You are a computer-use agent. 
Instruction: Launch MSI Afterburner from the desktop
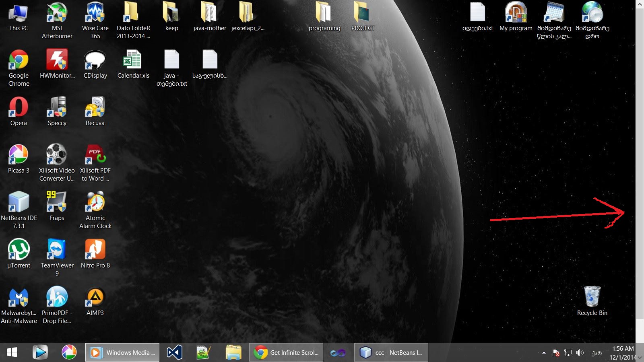click(57, 13)
